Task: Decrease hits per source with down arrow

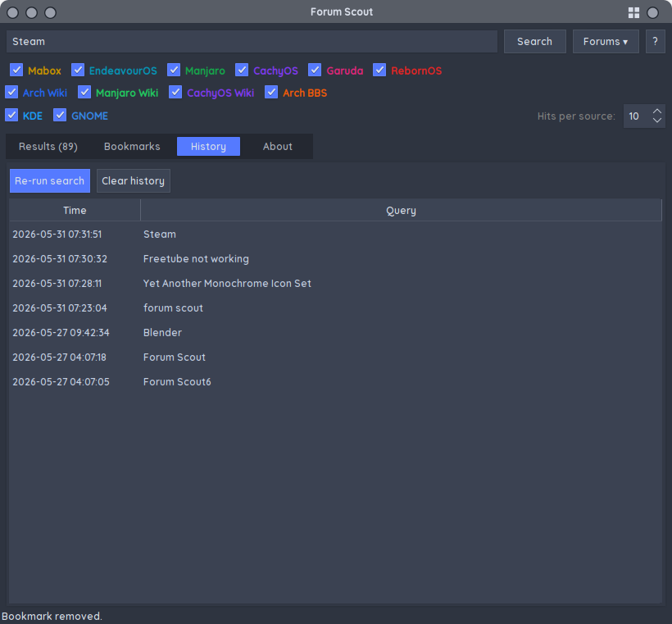Action: point(656,121)
